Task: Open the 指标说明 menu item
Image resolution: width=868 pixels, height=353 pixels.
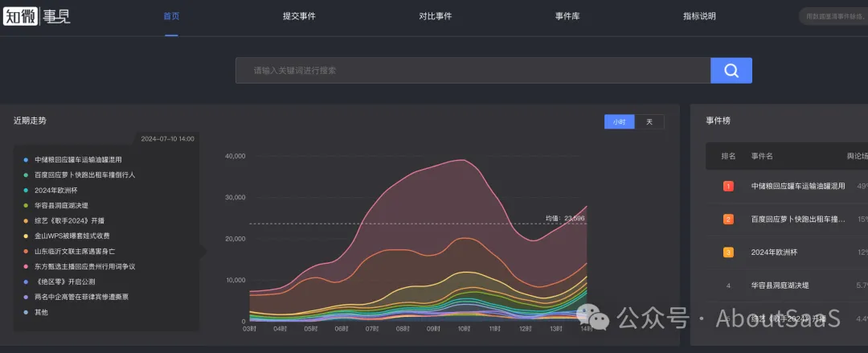Action: click(x=698, y=16)
